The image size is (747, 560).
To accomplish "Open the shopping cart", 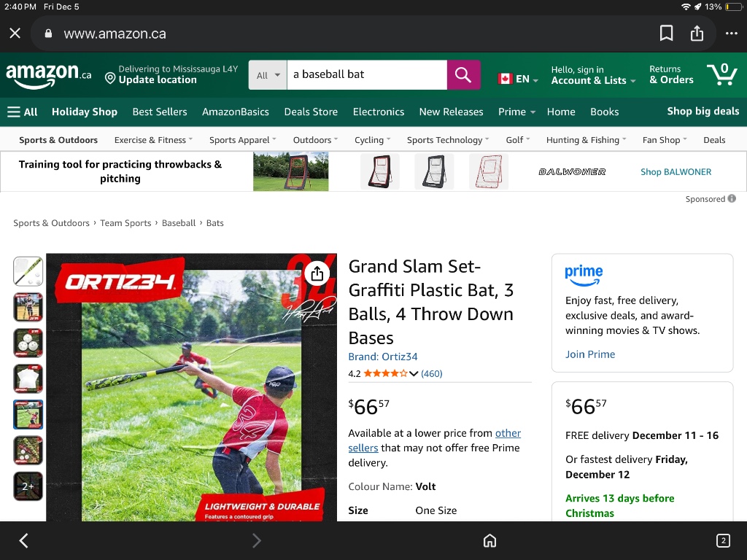I will tap(721, 74).
